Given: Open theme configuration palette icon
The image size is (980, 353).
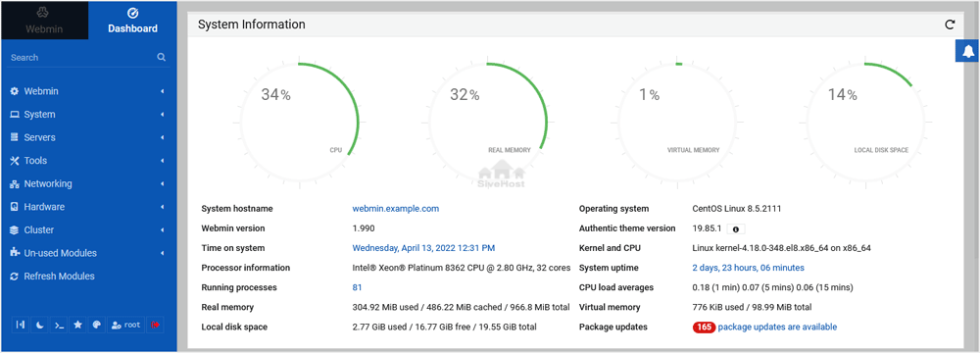Looking at the screenshot, I should 96,325.
